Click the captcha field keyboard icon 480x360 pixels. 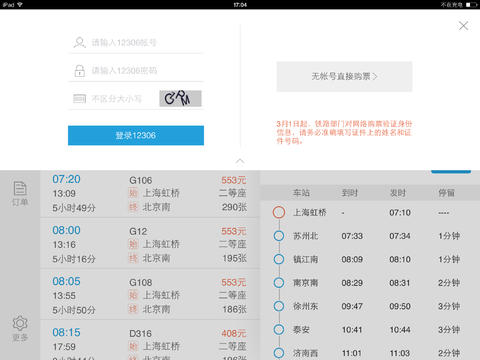pyautogui.click(x=79, y=99)
